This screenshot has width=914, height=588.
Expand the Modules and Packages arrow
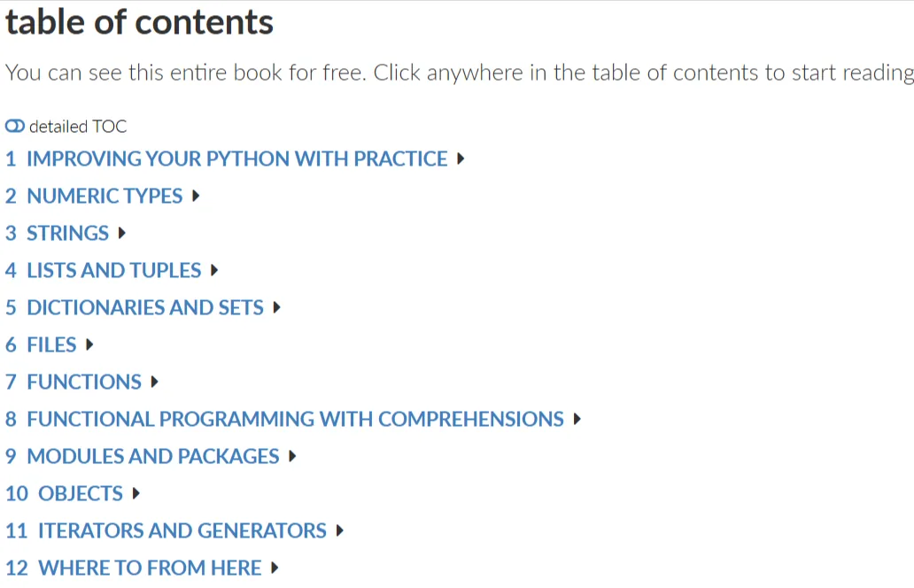click(292, 456)
